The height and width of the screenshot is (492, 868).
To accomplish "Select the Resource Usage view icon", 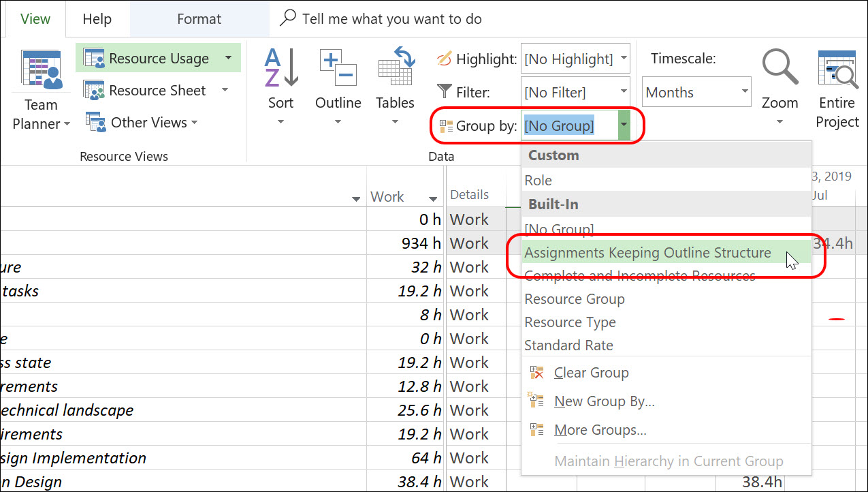I will 93,59.
